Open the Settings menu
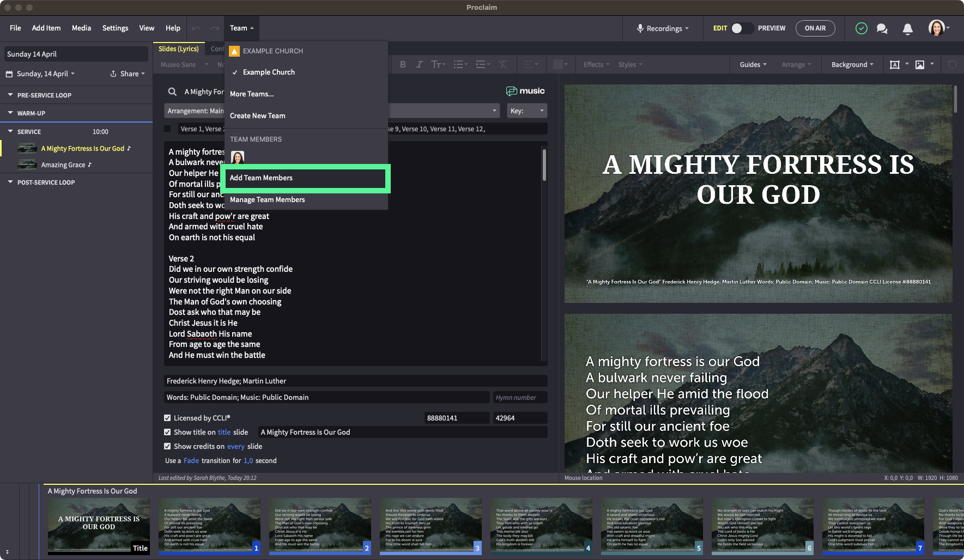This screenshot has width=964, height=560. 116,28
